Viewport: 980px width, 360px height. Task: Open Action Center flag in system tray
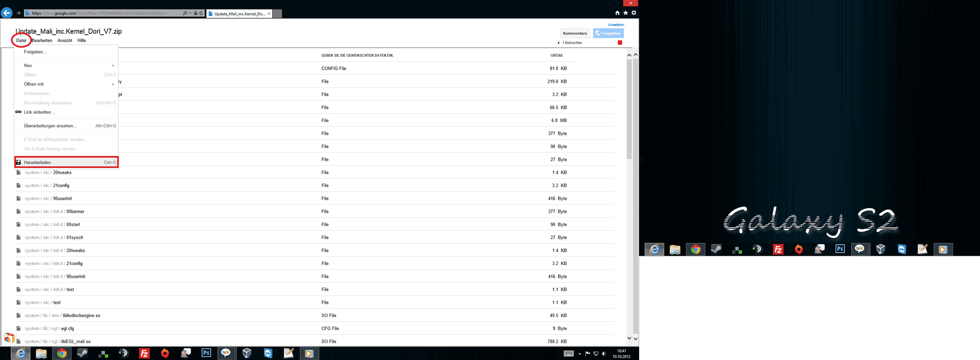click(587, 353)
